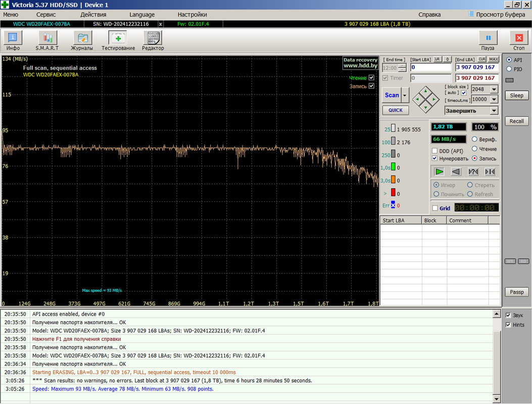This screenshot has height=404, width=532.
Task: Click the CUR button for End LBA
Action: [482, 59]
